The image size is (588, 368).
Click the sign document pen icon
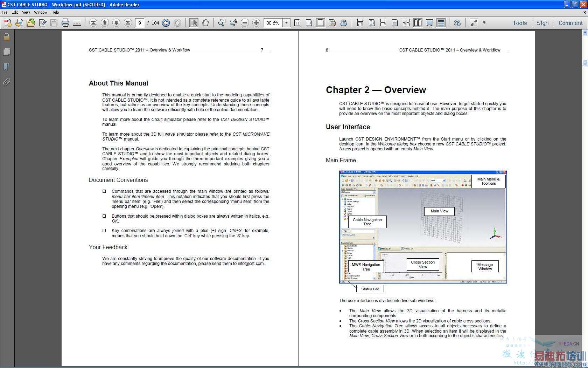pos(42,23)
